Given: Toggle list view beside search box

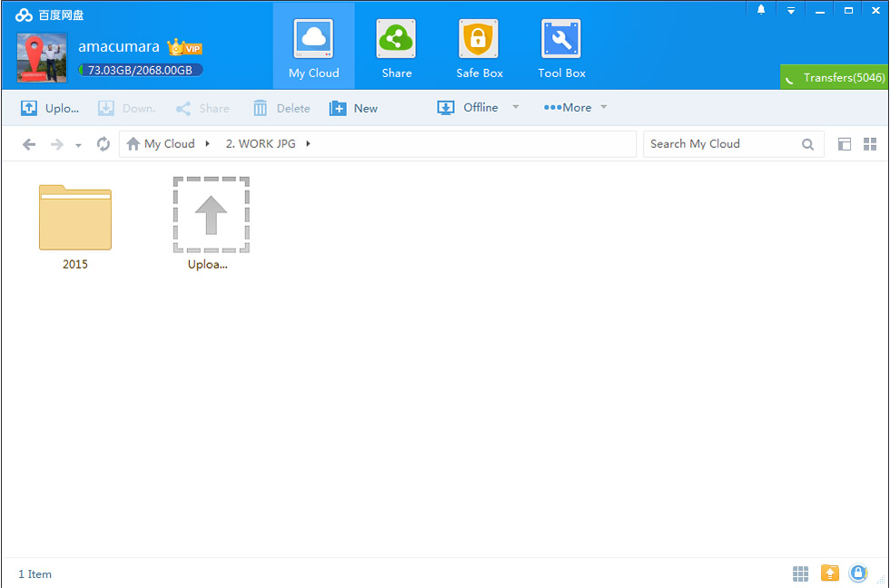Looking at the screenshot, I should coord(845,143).
